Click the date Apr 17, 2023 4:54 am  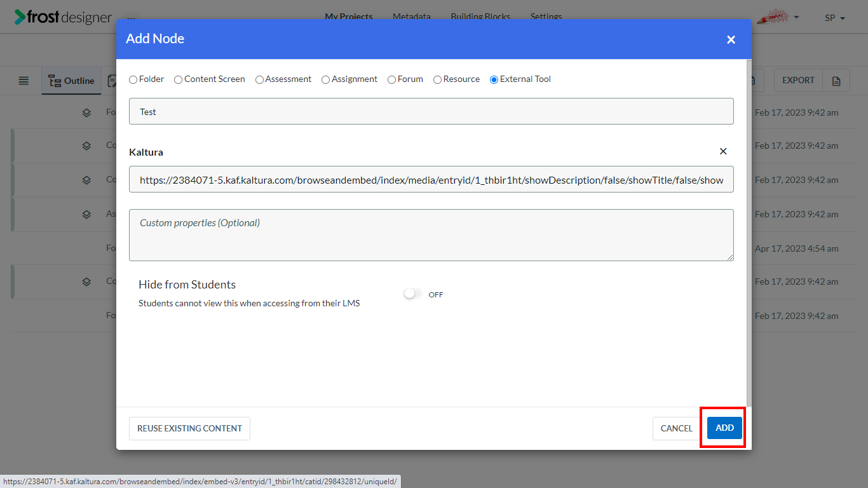796,248
